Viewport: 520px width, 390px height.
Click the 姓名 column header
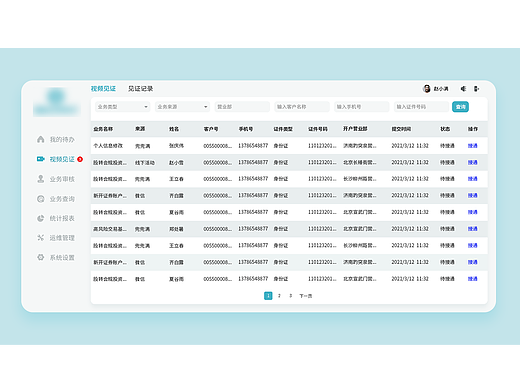(x=174, y=129)
